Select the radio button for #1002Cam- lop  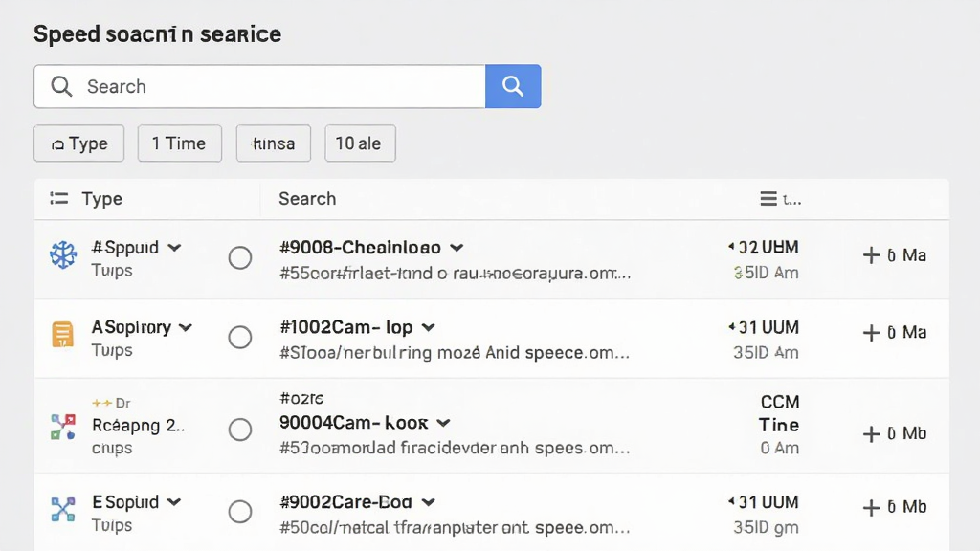[x=240, y=338]
